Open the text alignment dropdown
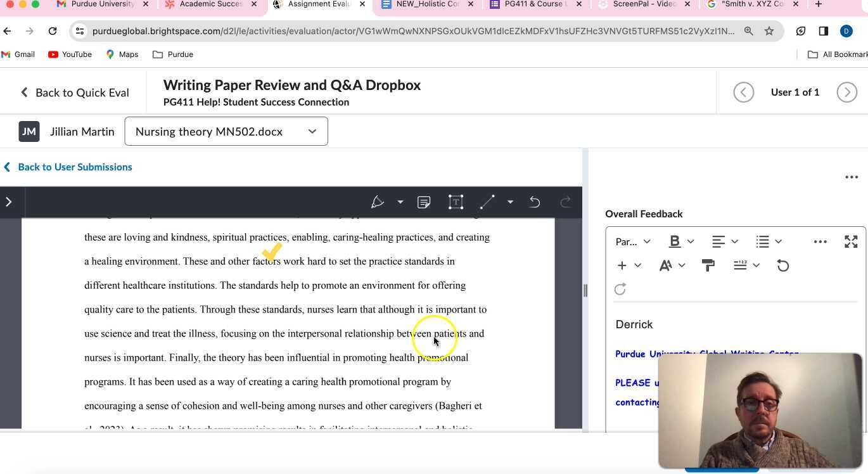The image size is (868, 474). 725,241
